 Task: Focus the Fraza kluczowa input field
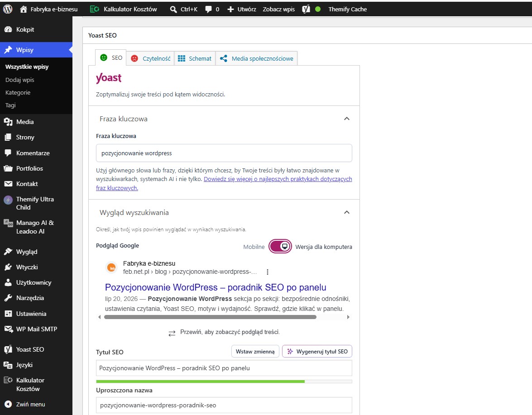(x=224, y=153)
